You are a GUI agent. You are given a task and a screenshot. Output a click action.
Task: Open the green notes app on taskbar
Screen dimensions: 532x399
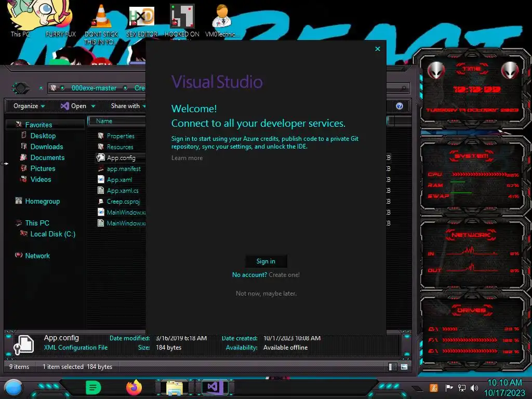pos(94,388)
